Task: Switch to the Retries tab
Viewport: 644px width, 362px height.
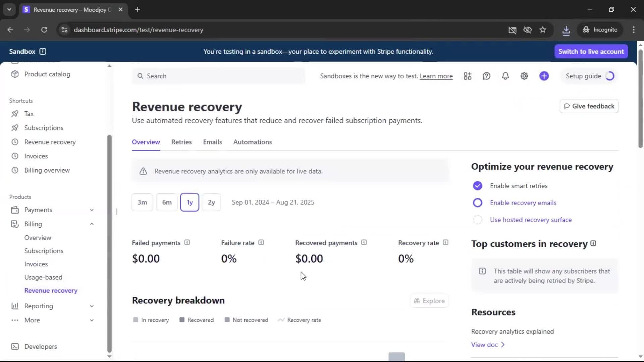Action: coord(181,142)
